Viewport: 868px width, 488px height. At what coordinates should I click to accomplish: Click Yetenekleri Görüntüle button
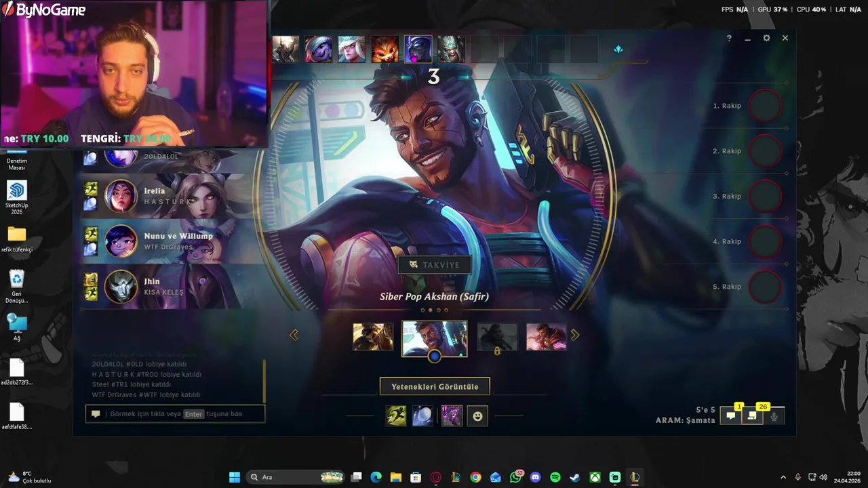(435, 386)
